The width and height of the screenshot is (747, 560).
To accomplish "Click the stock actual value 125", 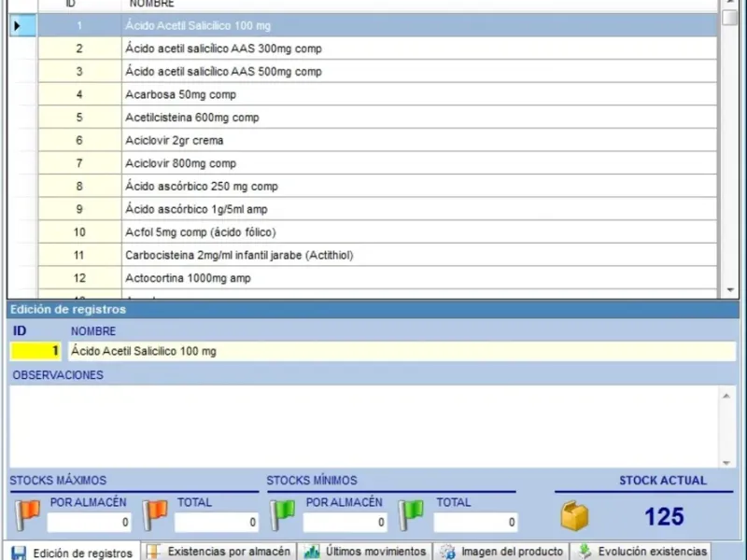I will [x=664, y=516].
